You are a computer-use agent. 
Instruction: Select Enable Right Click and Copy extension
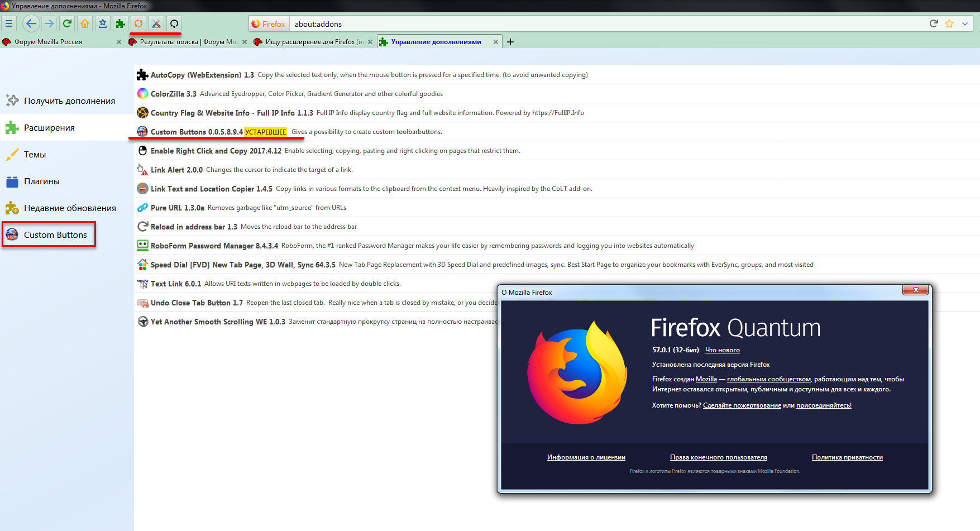[557, 151]
